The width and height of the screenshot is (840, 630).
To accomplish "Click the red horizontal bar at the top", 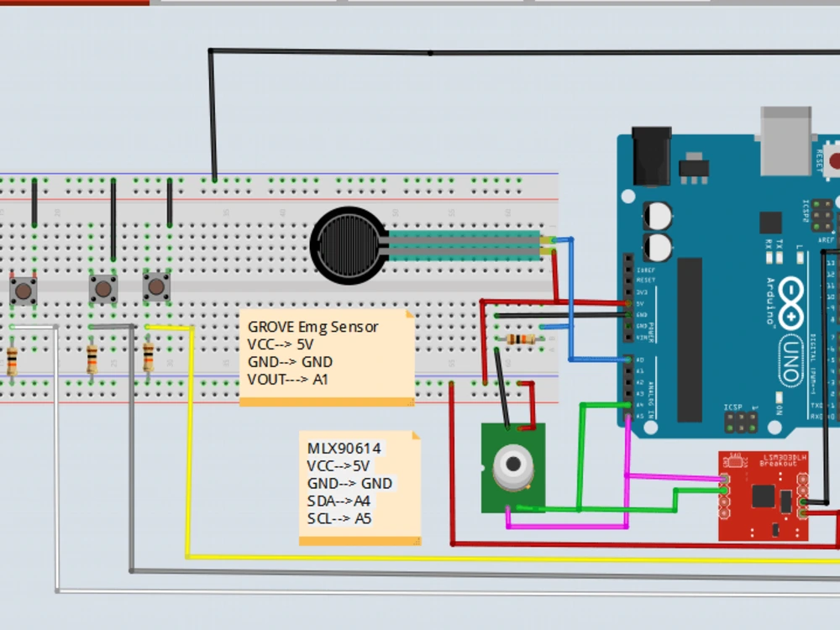I will pos(76,3).
